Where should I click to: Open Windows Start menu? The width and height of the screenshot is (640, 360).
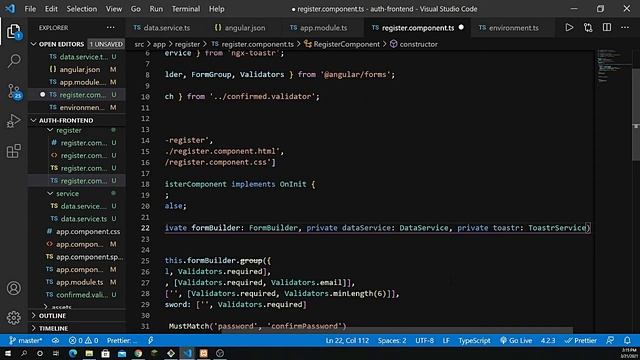click(8, 353)
